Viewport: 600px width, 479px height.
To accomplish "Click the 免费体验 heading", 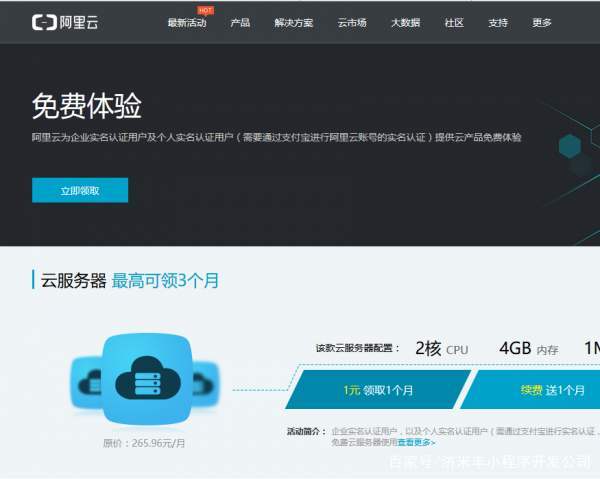I will click(x=87, y=106).
